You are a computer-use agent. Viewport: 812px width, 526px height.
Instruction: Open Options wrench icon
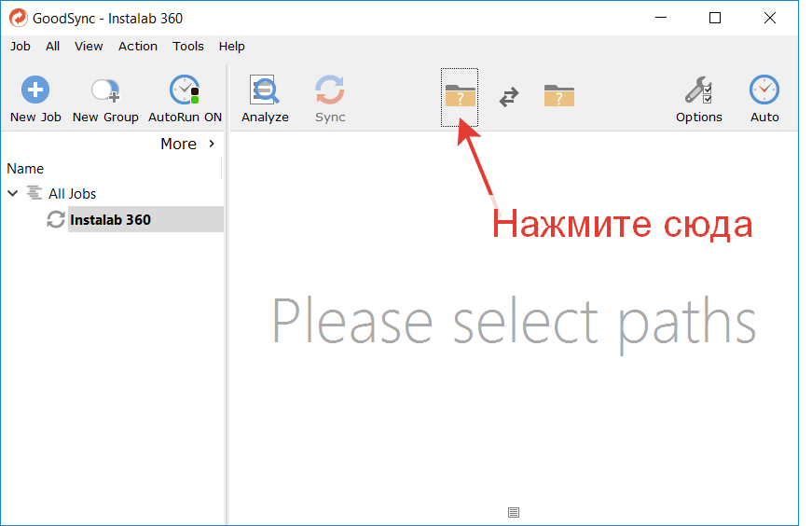click(698, 90)
